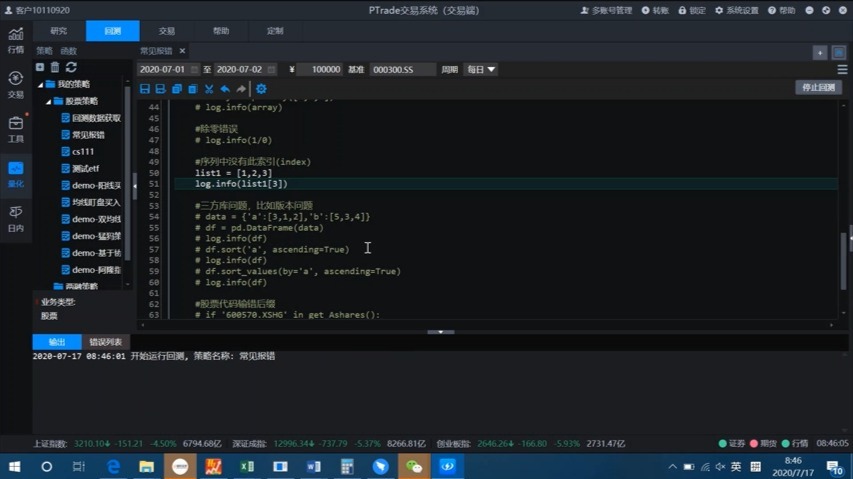Click the 停止回测 stop backtest button
The width and height of the screenshot is (853, 479).
pyautogui.click(x=818, y=88)
